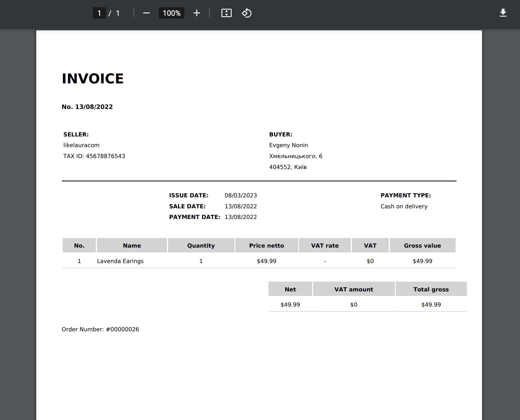Select the Total gross header cell
This screenshot has height=420, width=520.
pyautogui.click(x=431, y=289)
